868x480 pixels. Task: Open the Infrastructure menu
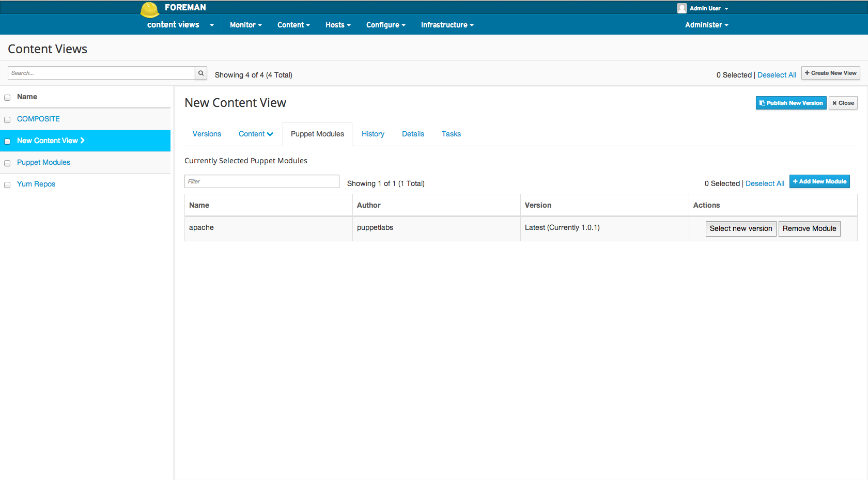coord(447,25)
